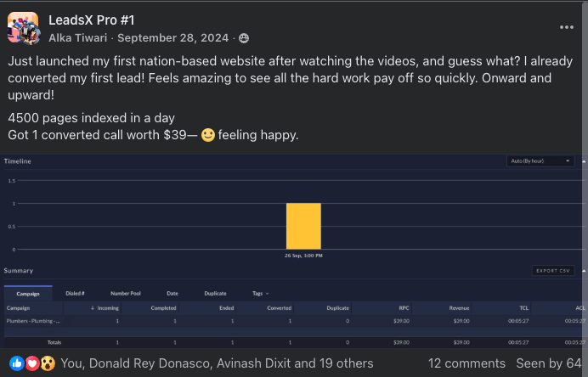Switch to the Campaign tab
The width and height of the screenshot is (588, 377).
tap(28, 293)
